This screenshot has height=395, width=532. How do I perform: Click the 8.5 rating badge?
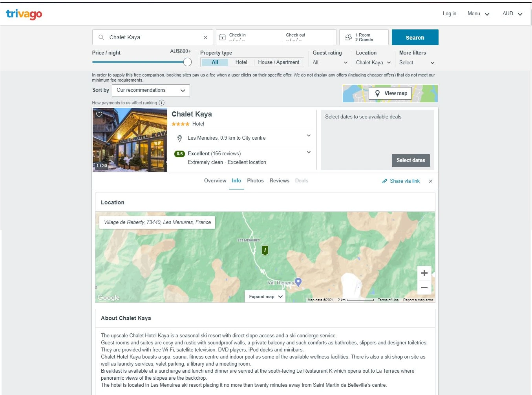[179, 154]
